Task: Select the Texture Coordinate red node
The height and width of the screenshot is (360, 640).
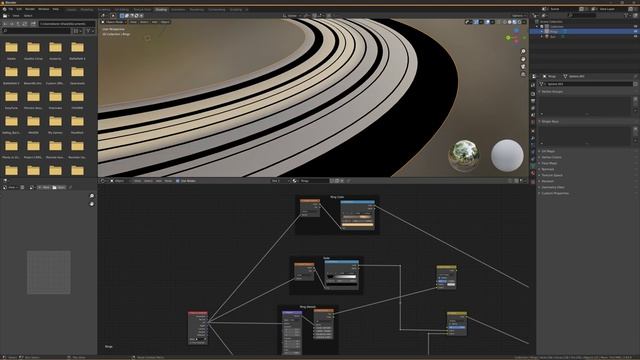Action: pyautogui.click(x=198, y=328)
